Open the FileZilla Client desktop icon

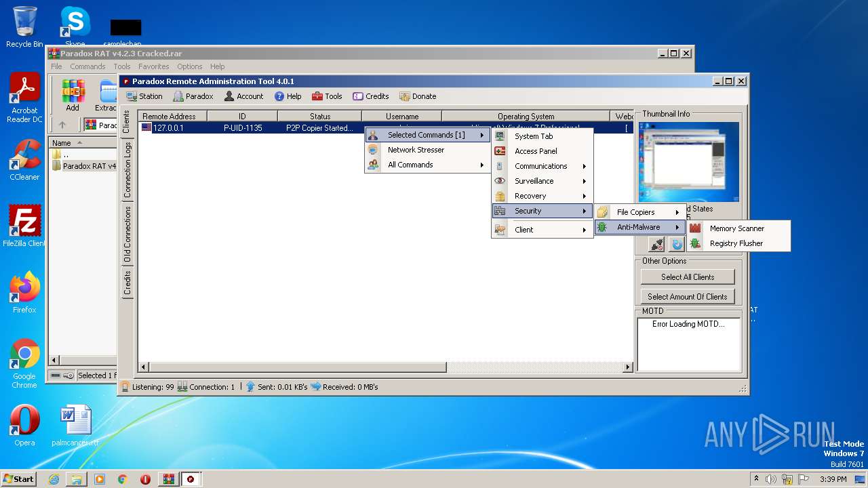click(24, 226)
